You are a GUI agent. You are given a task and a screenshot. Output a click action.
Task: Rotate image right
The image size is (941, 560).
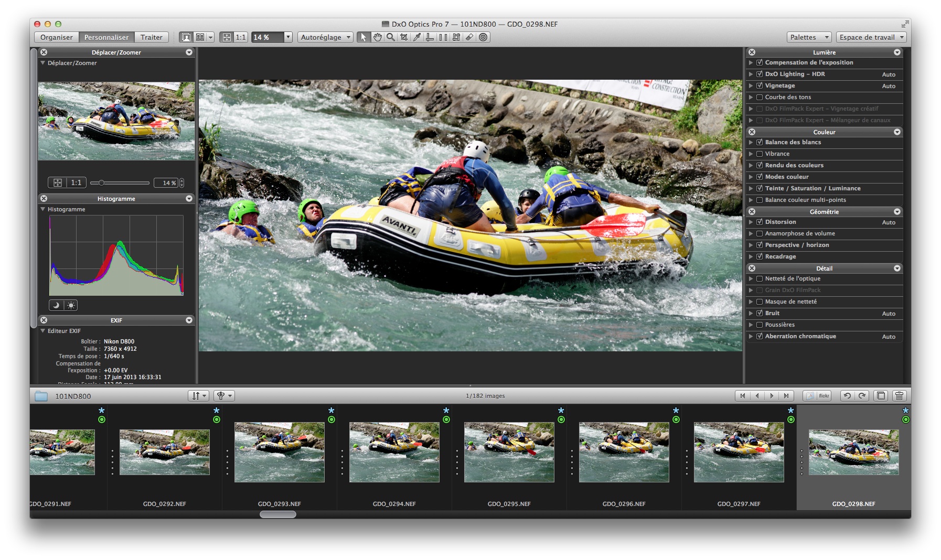[x=862, y=396]
